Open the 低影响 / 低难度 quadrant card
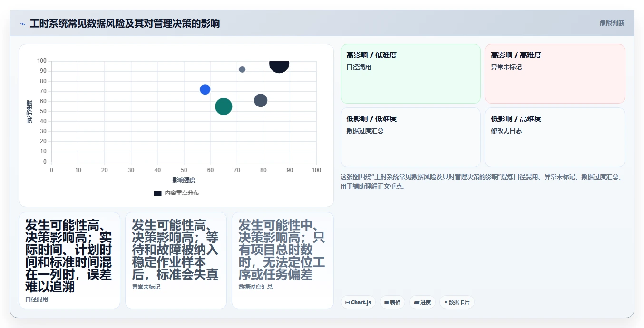 click(x=411, y=137)
